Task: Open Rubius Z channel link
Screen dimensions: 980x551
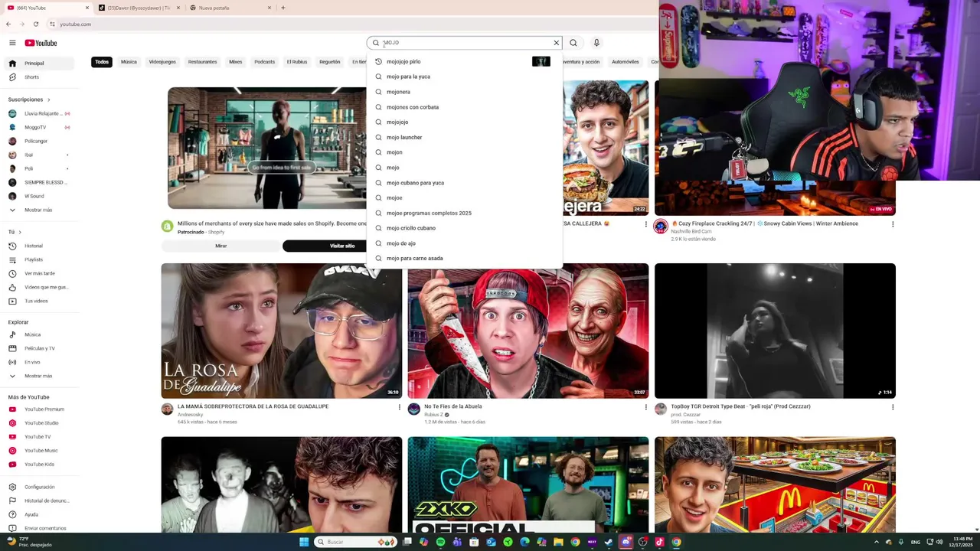Action: [434, 415]
